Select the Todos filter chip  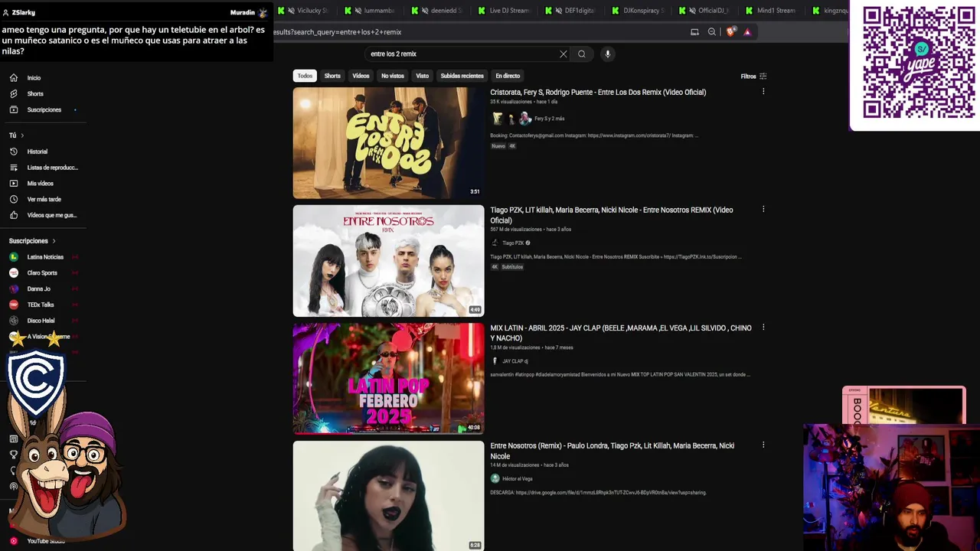[x=305, y=76]
